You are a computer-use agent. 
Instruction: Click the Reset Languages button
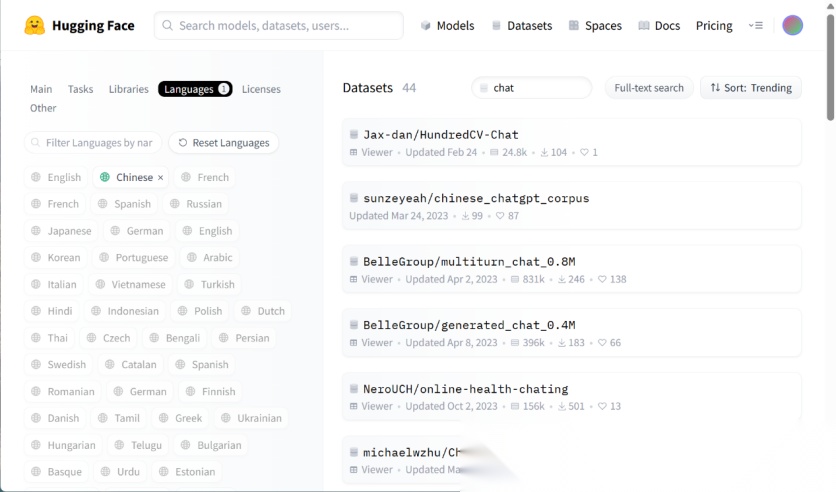pyautogui.click(x=224, y=143)
